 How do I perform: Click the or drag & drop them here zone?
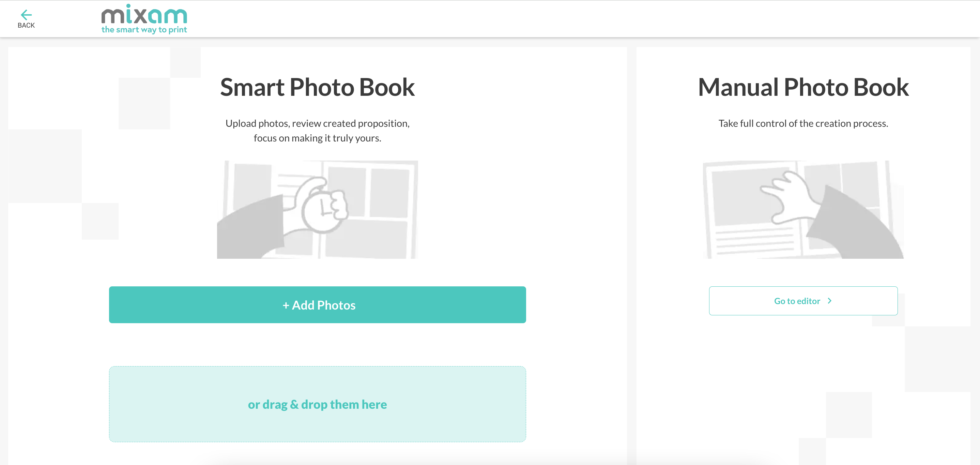pos(317,404)
